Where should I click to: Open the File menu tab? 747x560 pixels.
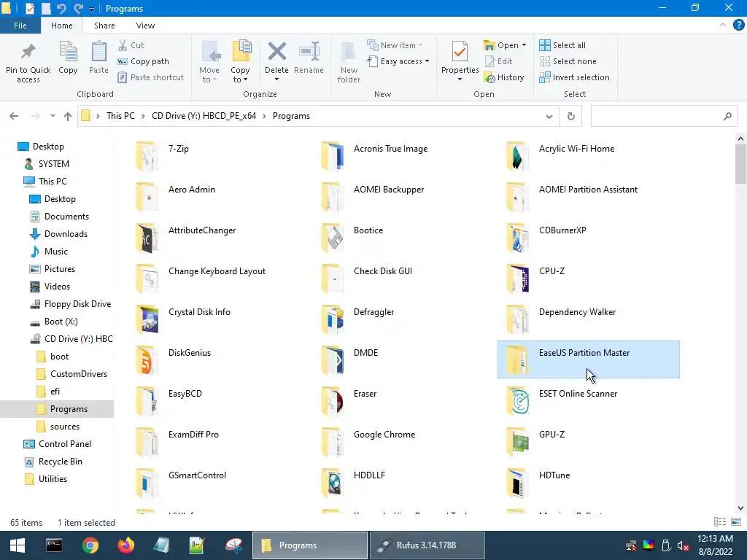pos(20,26)
